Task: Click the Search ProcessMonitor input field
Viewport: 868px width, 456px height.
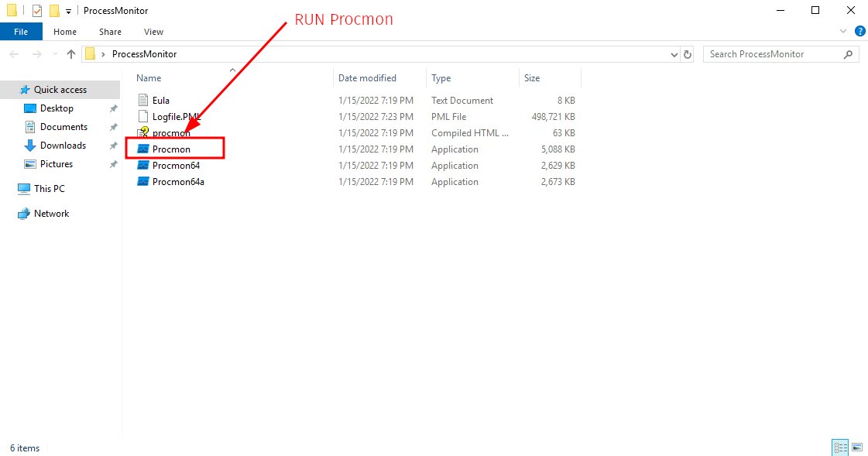Action: (x=773, y=54)
